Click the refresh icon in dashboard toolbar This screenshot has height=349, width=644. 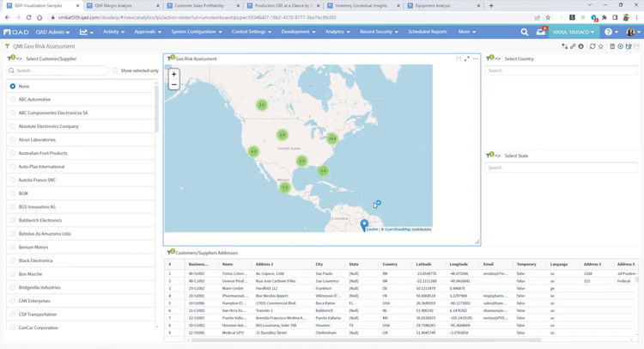point(592,46)
